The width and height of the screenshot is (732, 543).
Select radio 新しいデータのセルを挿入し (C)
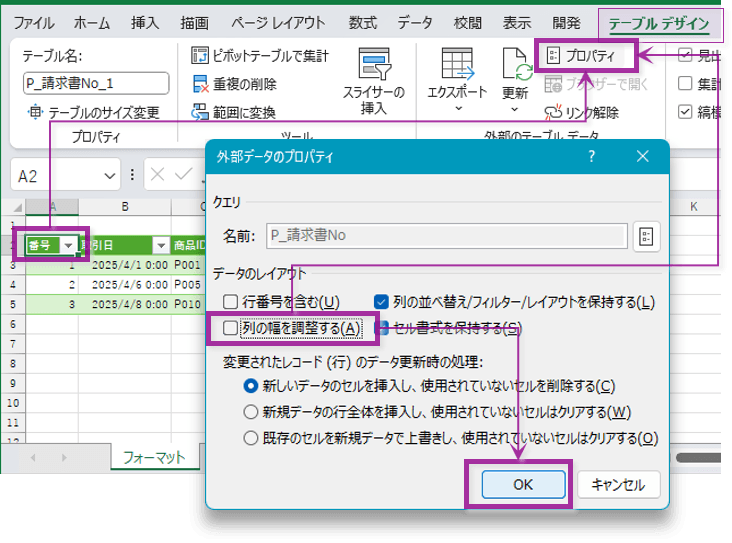251,386
